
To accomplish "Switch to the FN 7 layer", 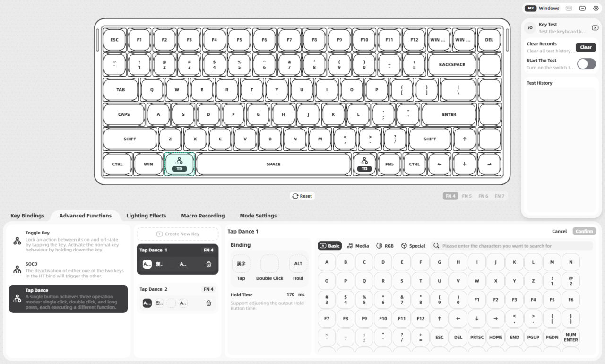I will [499, 196].
